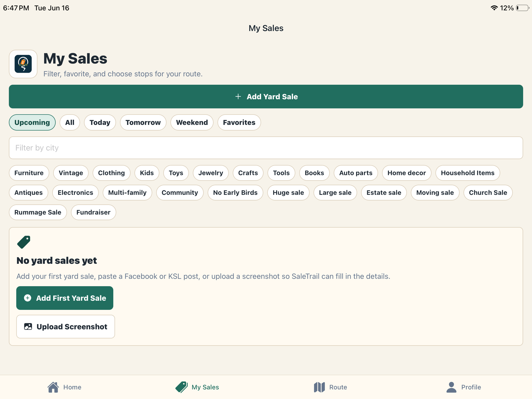This screenshot has height=399, width=532.
Task: Tap the My Sales tag icon in bottom bar
Action: tap(181, 387)
